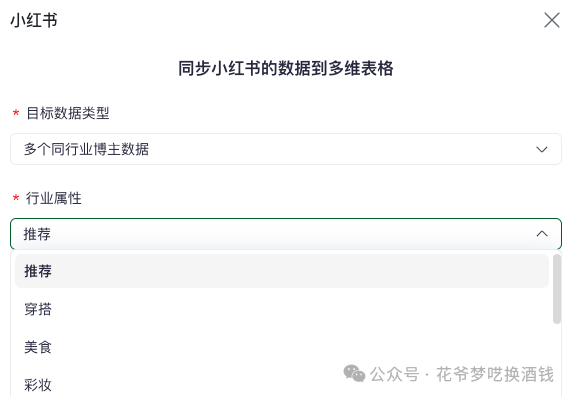
Task: Pick the 美食 option
Action: coord(282,347)
